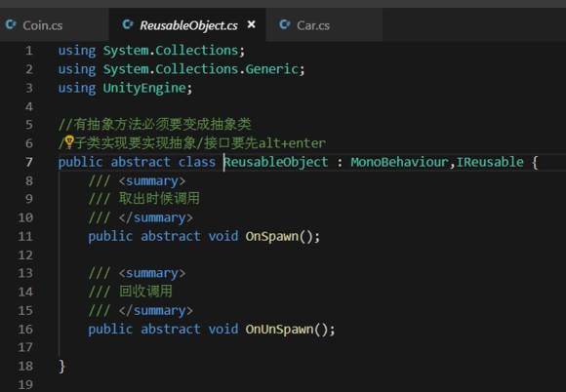Click line number 11 in the gutter
566x392 pixels.
tap(25, 236)
